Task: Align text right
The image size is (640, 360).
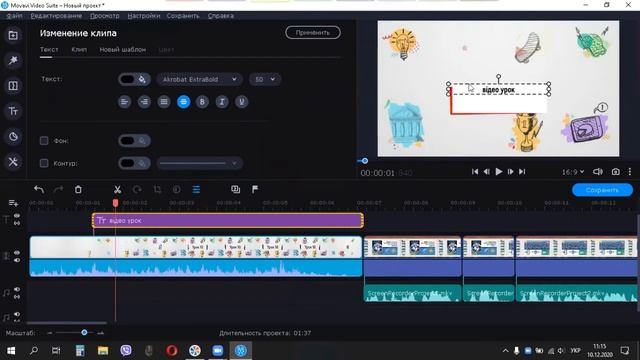Action: (144, 102)
